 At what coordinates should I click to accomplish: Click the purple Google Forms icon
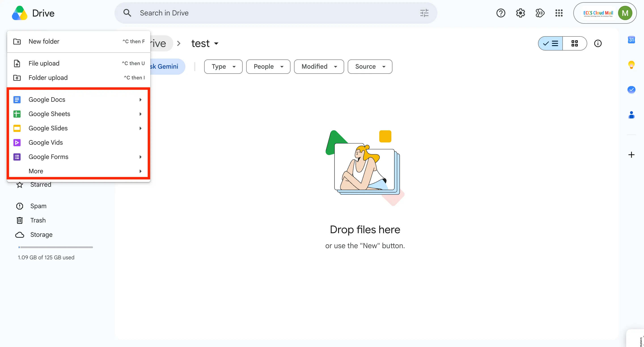17,157
